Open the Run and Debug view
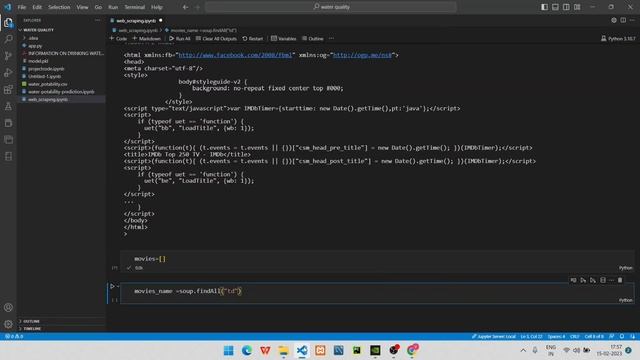The width and height of the screenshot is (640, 360). [x=8, y=73]
